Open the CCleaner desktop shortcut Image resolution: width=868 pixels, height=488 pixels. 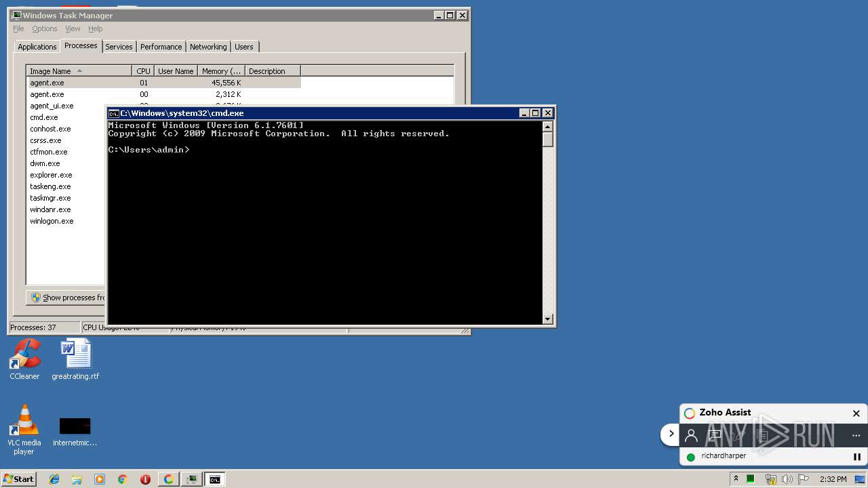coord(24,360)
